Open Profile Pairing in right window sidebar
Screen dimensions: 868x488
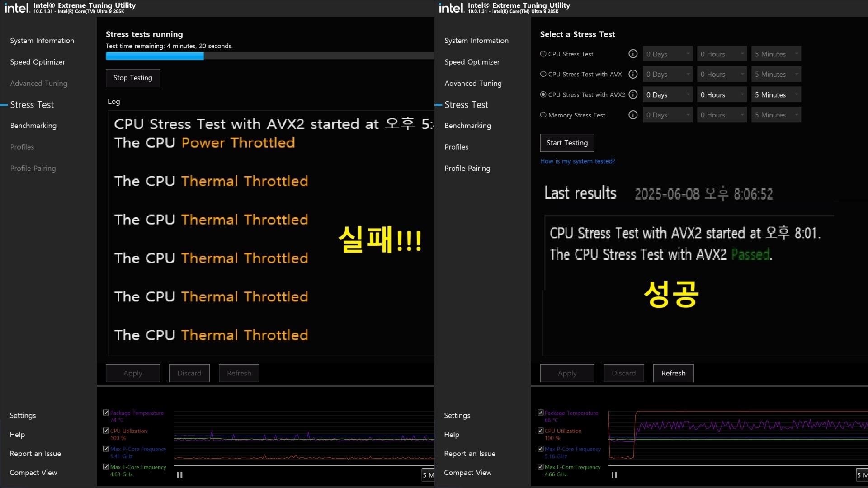click(x=467, y=168)
